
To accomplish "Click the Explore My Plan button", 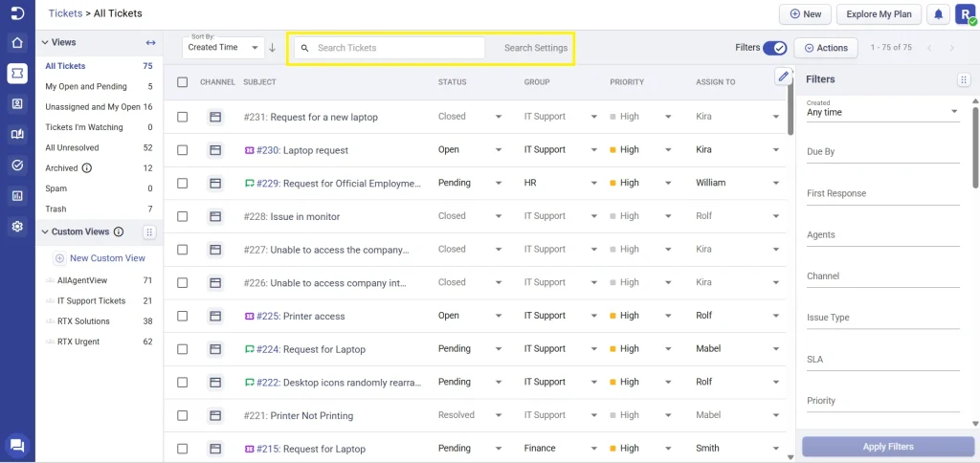I will [879, 14].
